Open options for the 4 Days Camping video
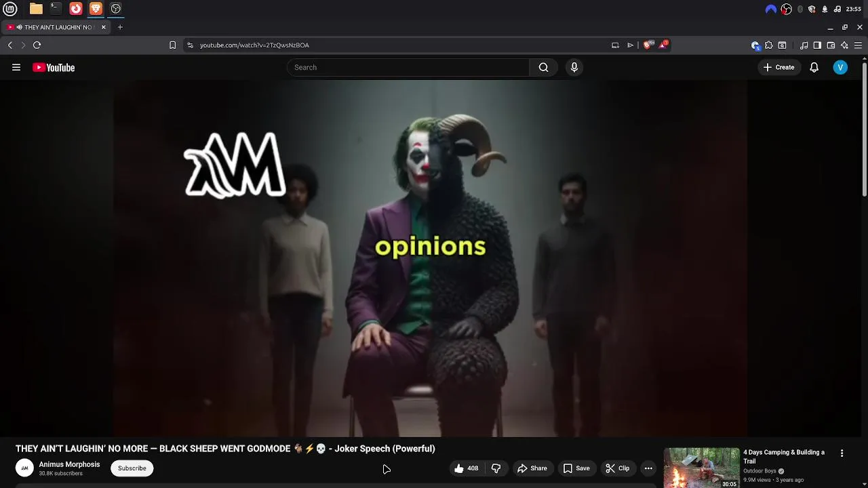868x488 pixels. point(842,453)
